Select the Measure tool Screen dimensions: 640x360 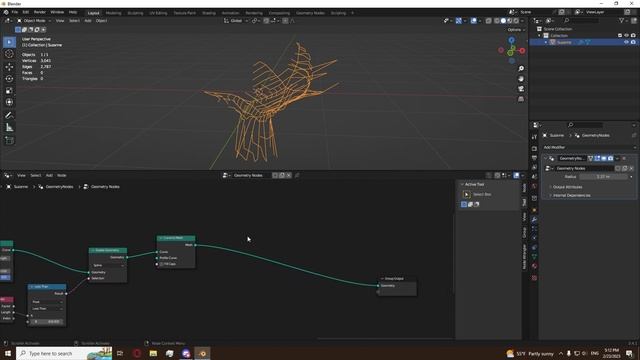(x=9, y=128)
